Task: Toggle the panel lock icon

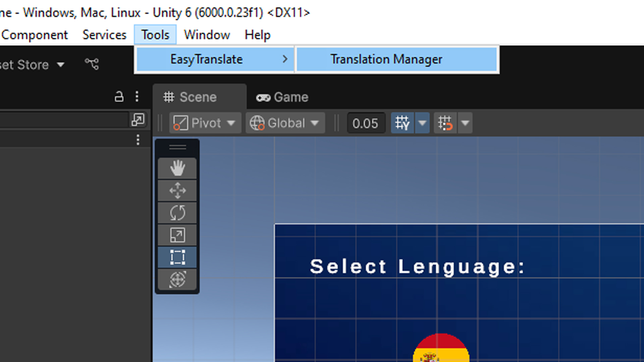Action: point(119,97)
